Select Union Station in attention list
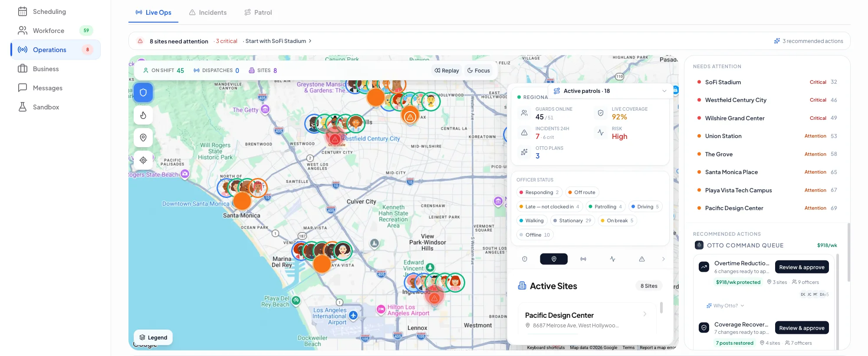 (x=767, y=136)
